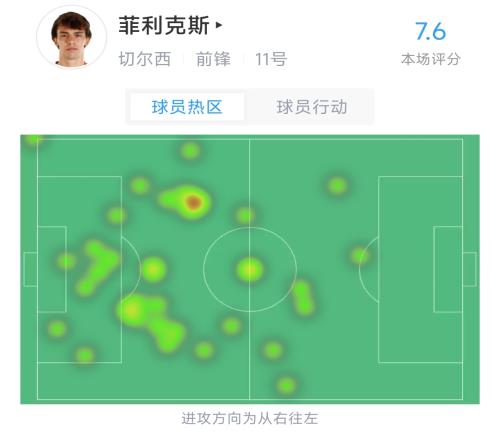
Task: Open player name 菲利克斯
Action: (164, 26)
